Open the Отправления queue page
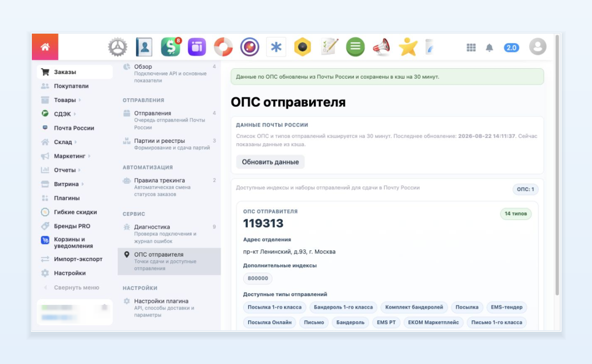Image resolution: width=592 pixels, height=364 pixels. (169, 120)
